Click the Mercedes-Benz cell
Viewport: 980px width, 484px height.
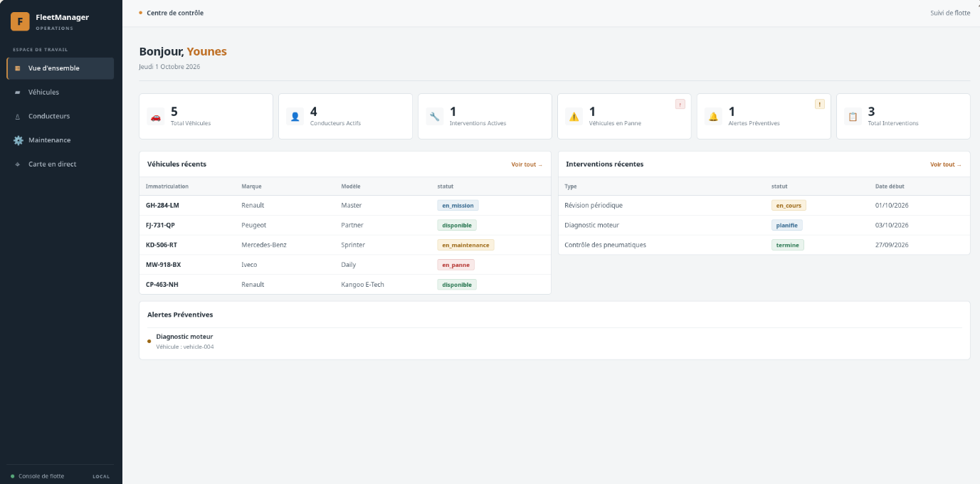click(x=264, y=245)
